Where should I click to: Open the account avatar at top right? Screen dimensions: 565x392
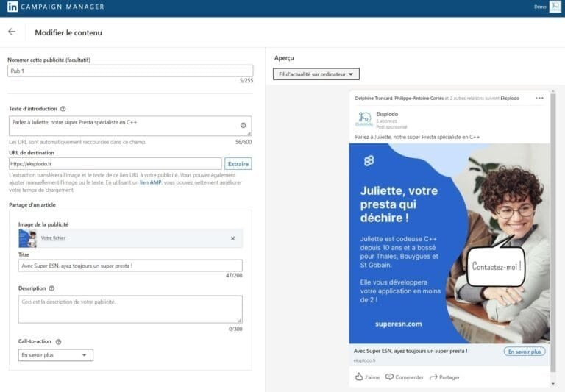click(555, 7)
